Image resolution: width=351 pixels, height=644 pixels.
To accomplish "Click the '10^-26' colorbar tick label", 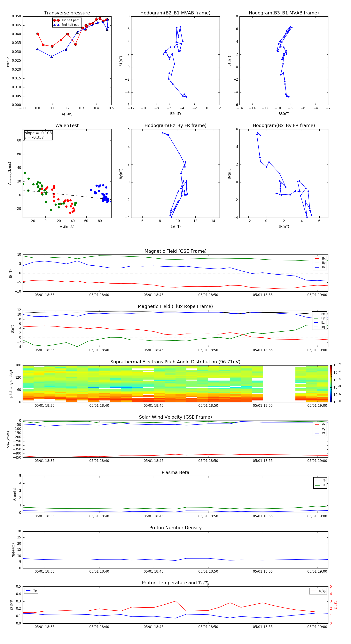I will [x=337, y=365].
